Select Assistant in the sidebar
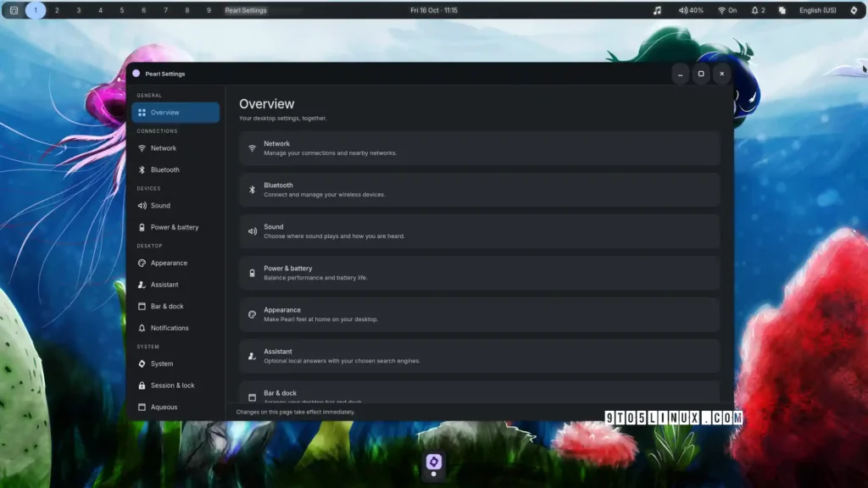 (175, 285)
